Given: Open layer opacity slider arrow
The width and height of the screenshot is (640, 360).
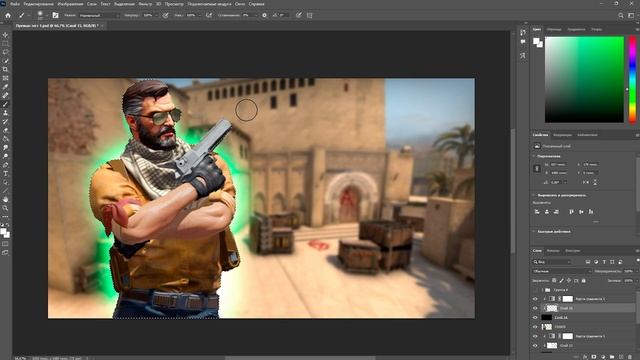Looking at the screenshot, I should [636, 271].
